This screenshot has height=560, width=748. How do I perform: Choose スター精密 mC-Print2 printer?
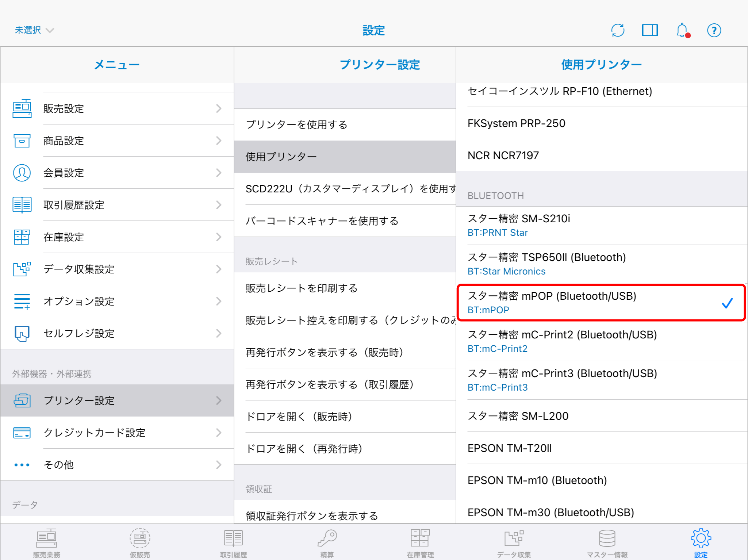(x=602, y=342)
